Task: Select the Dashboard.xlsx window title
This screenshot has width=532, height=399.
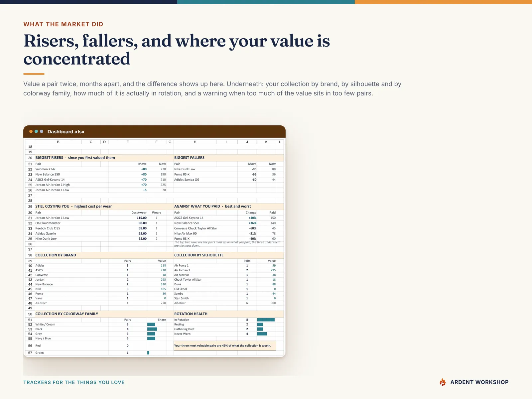Action: [x=66, y=132]
